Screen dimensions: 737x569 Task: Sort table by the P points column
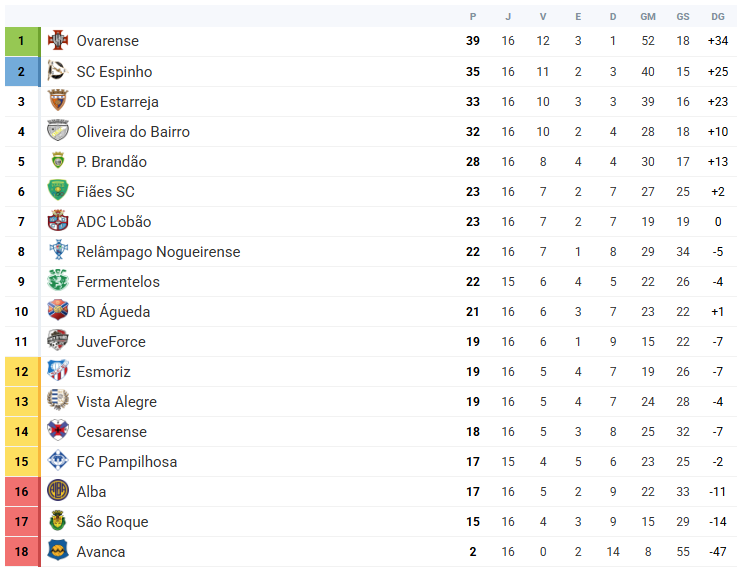[473, 16]
